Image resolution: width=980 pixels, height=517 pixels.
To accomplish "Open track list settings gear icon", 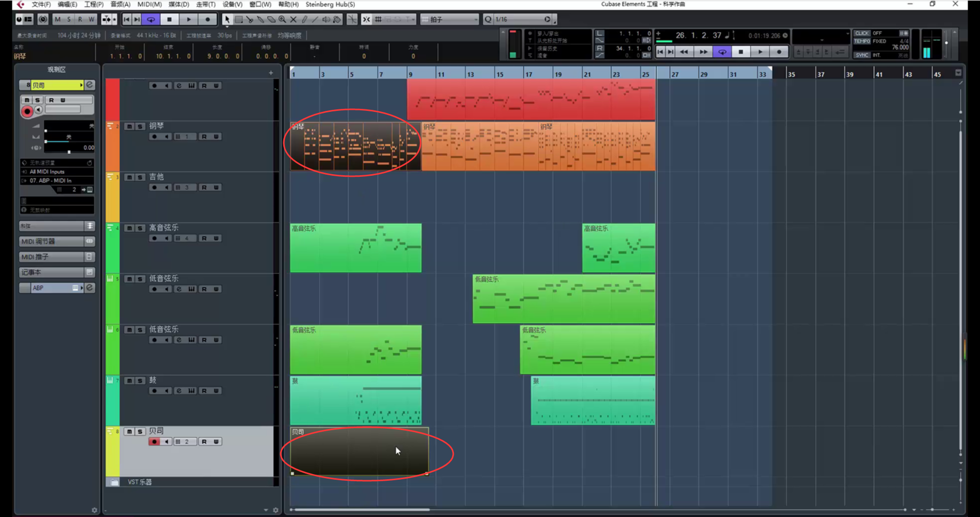I will [x=276, y=510].
